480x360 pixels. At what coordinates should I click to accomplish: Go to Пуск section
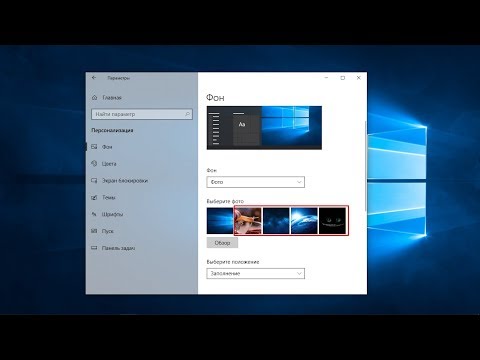point(108,231)
